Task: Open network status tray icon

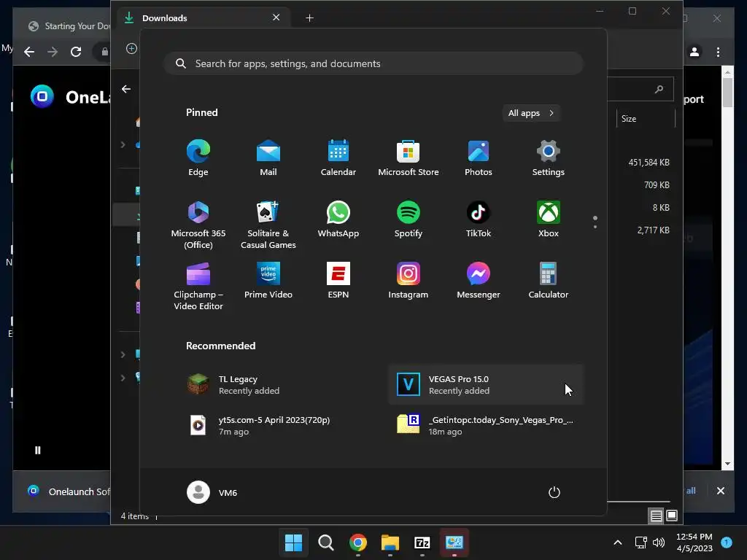Action: tap(640, 542)
